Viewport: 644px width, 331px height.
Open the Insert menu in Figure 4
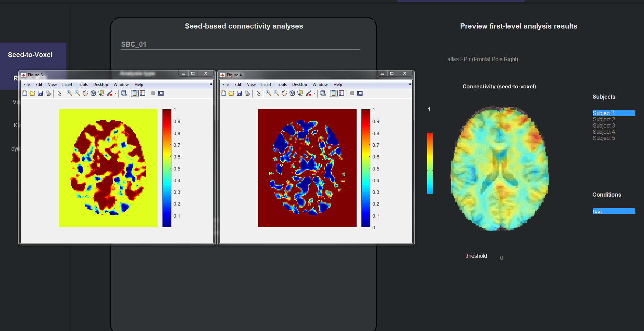pyautogui.click(x=266, y=85)
